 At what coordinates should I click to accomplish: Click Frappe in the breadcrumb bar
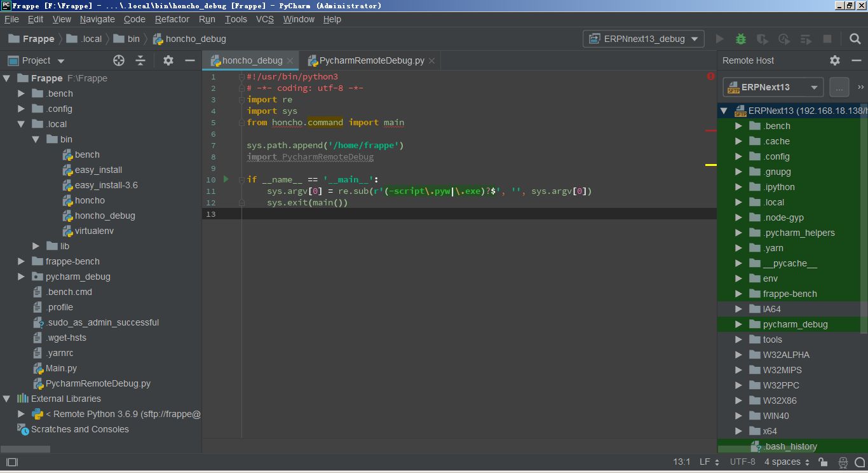point(32,39)
